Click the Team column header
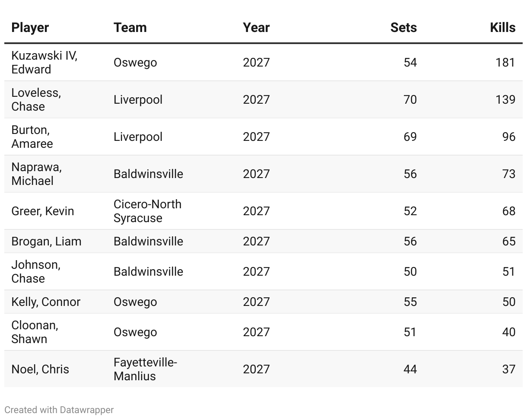 [x=130, y=28]
